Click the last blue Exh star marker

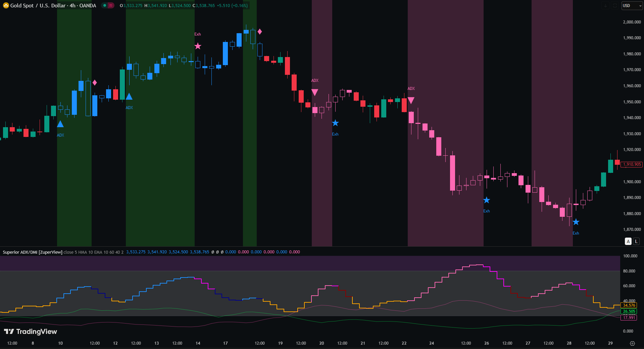coord(576,222)
